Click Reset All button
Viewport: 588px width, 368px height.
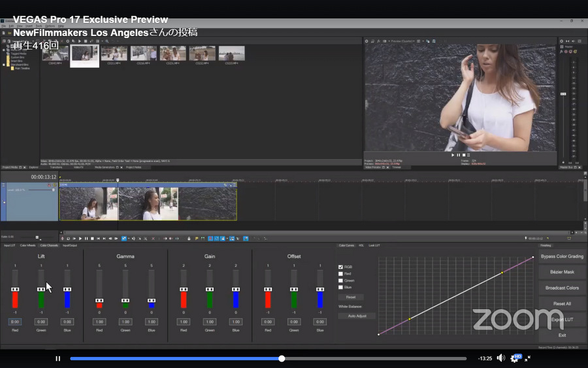(562, 303)
